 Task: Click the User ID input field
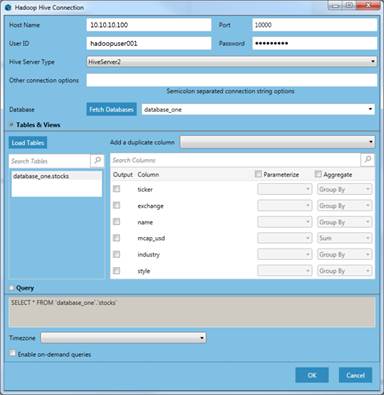[x=149, y=43]
